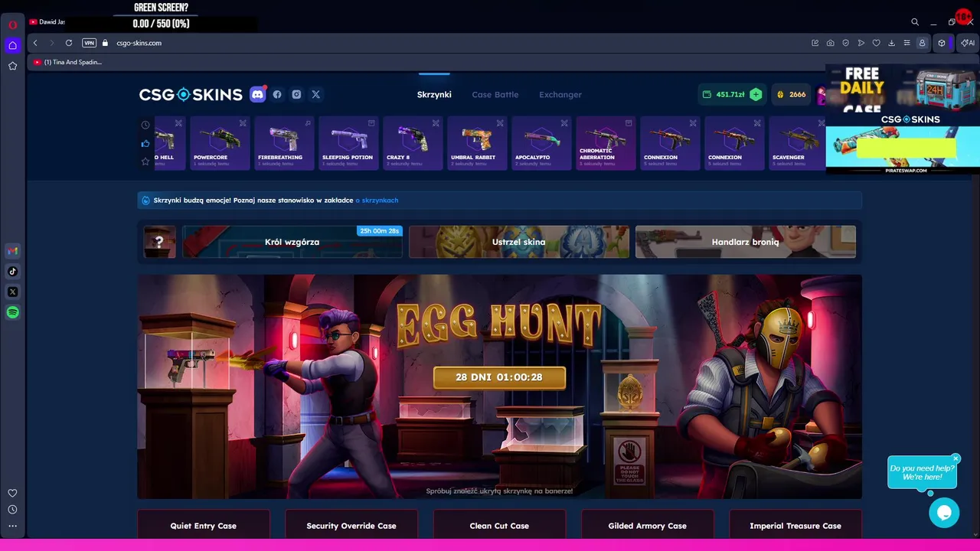980x551 pixels.
Task: Open the CSGO-Skins Facebook icon
Action: tap(277, 94)
